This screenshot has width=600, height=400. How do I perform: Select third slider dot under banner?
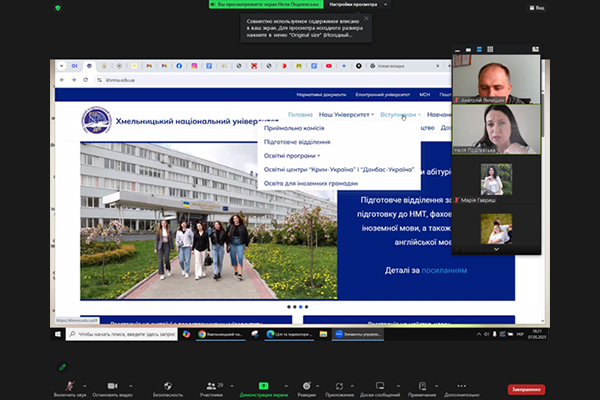[300, 307]
